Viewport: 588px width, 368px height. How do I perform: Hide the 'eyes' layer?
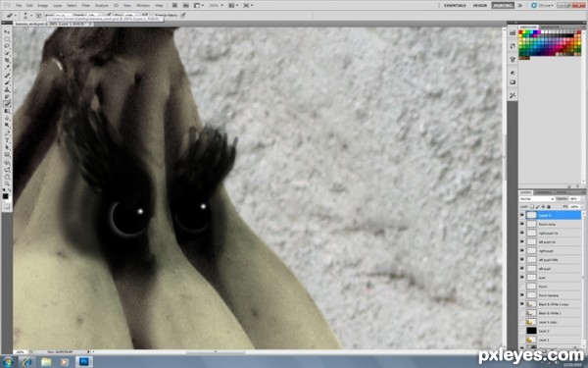(x=522, y=278)
